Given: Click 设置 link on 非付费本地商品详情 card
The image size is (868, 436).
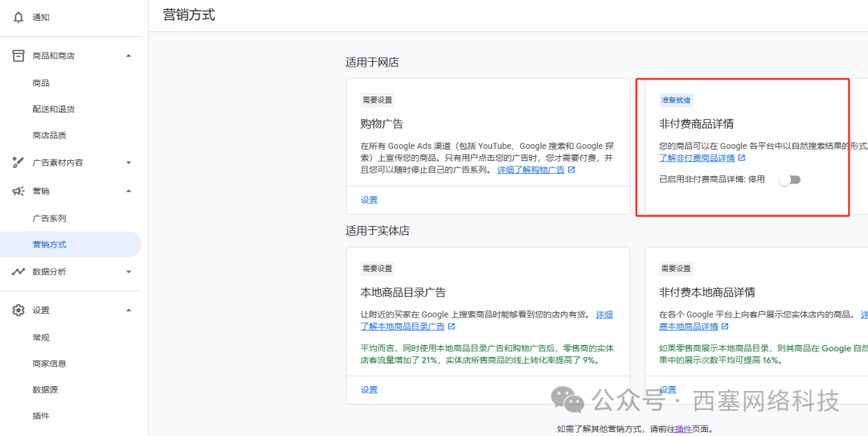Looking at the screenshot, I should click(x=668, y=389).
